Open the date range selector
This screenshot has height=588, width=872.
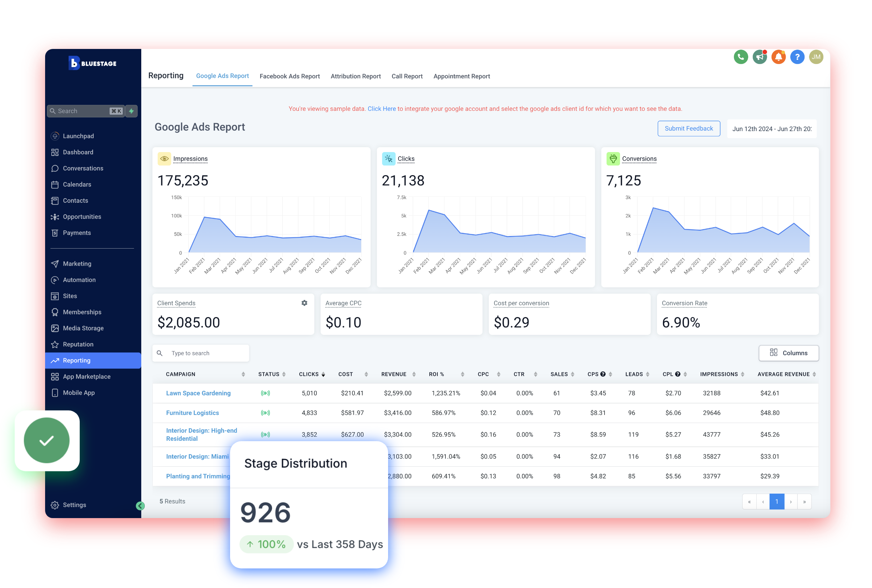(x=772, y=129)
